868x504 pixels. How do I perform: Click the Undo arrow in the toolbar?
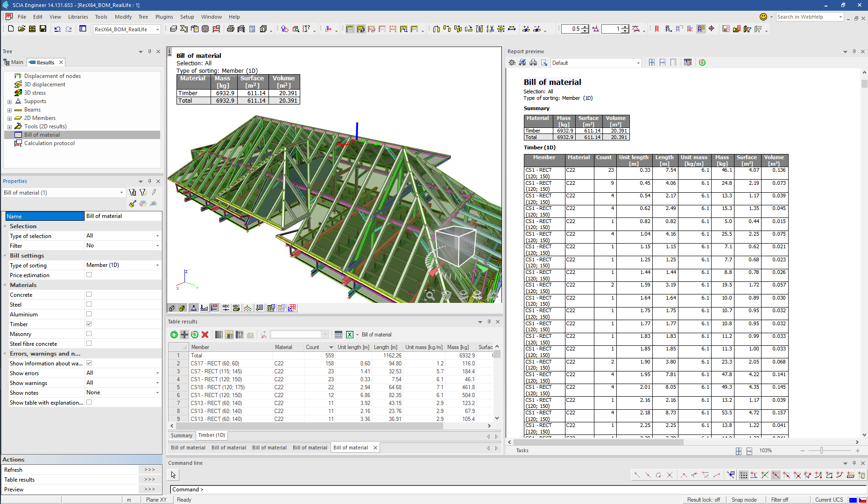57,29
